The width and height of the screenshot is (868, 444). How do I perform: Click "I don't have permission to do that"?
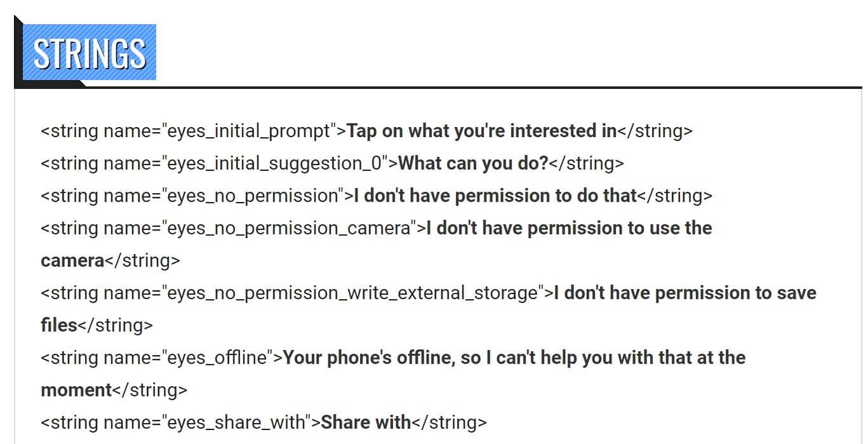[x=495, y=196]
